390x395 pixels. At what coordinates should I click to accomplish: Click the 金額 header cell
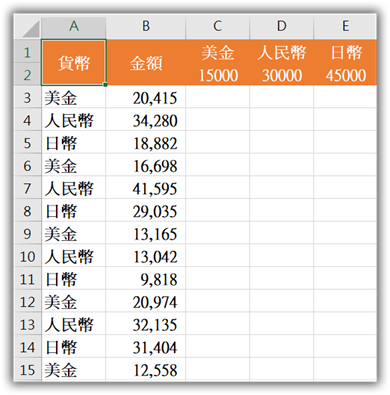point(146,63)
